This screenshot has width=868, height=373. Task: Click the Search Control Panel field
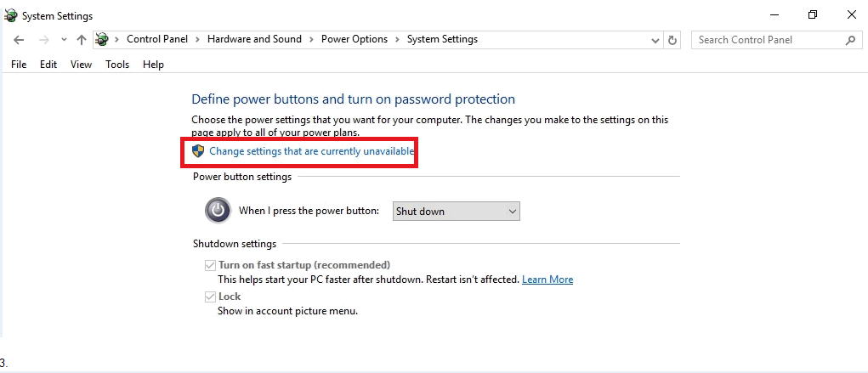point(769,40)
